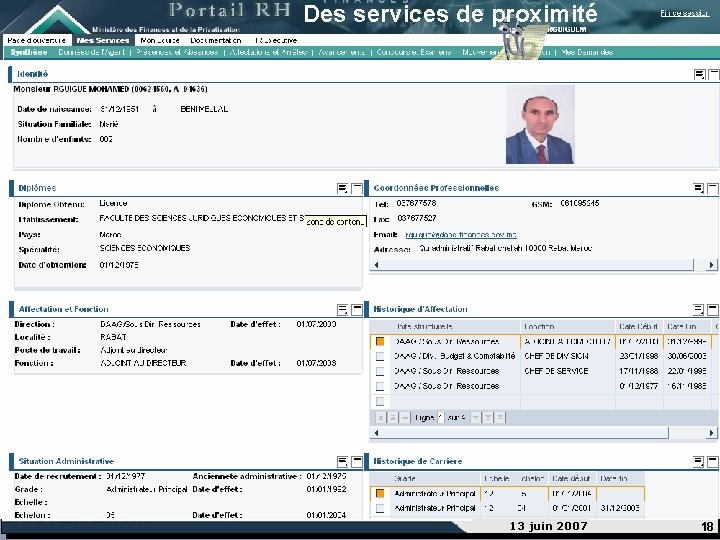The width and height of the screenshot is (720, 540).
Task: Select career row ending 31/12/2003
Action: (x=380, y=508)
